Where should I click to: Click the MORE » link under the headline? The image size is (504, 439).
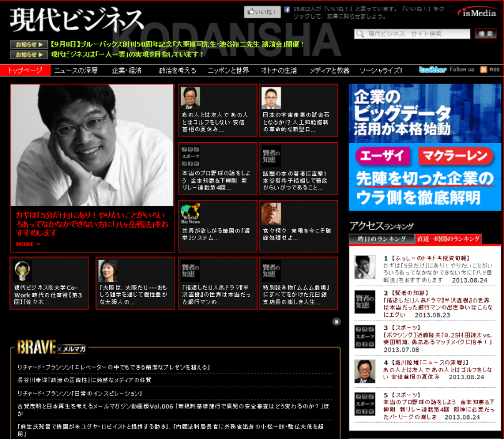28,244
